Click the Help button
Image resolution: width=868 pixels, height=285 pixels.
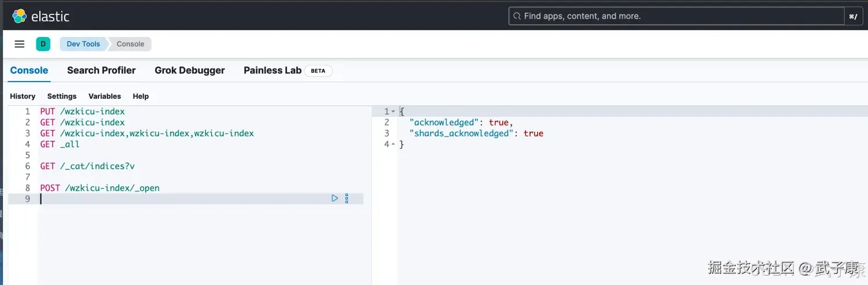(141, 97)
